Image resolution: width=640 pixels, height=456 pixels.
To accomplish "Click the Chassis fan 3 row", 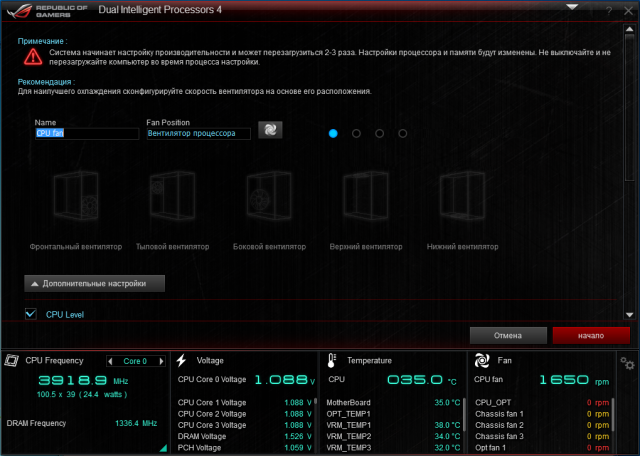I will (542, 436).
